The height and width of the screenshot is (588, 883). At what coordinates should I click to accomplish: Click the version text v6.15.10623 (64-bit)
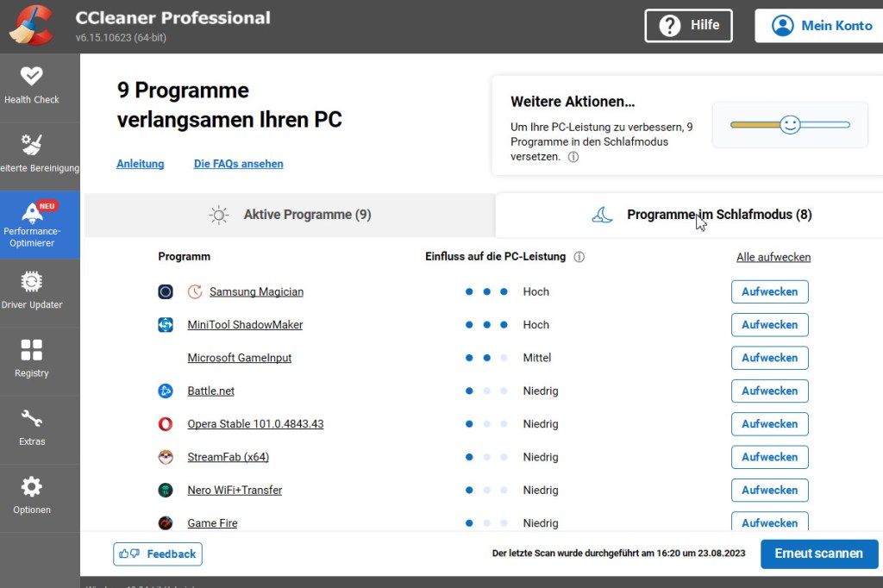(121, 38)
